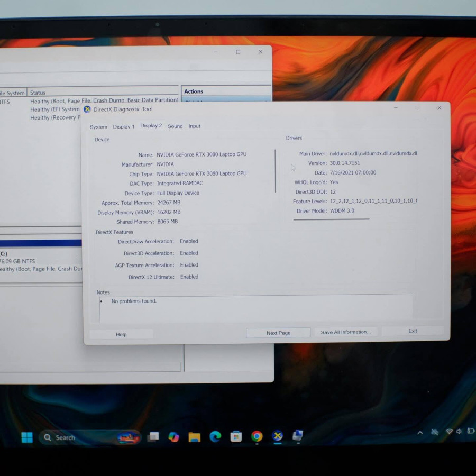476x476 pixels.
Task: Go to the Input tab
Action: [195, 126]
